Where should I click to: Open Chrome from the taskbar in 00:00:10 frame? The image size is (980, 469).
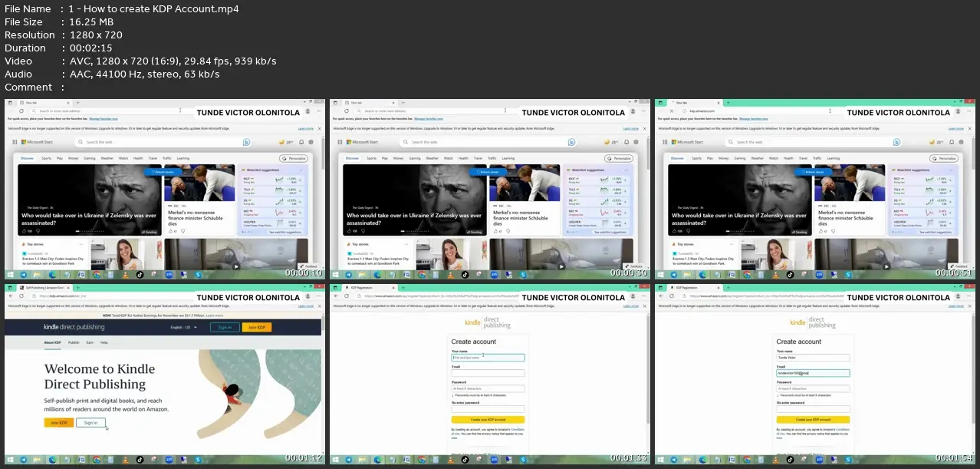[97, 274]
